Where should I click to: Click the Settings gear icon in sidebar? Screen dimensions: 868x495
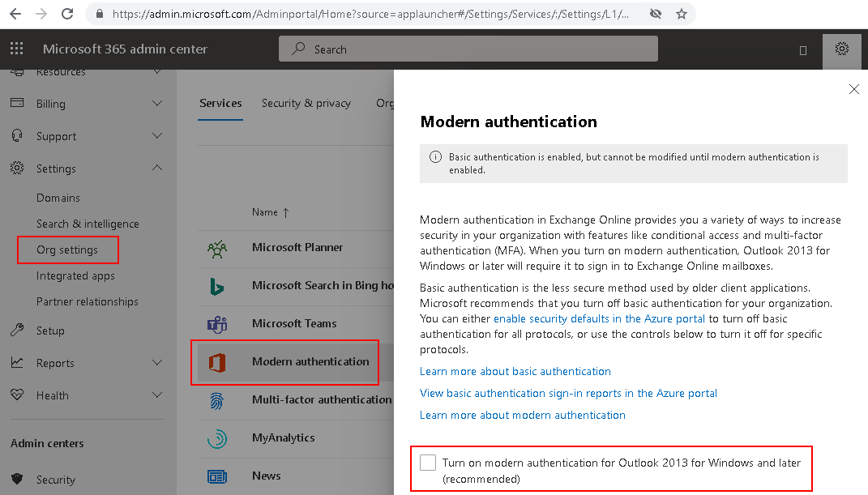click(17, 169)
